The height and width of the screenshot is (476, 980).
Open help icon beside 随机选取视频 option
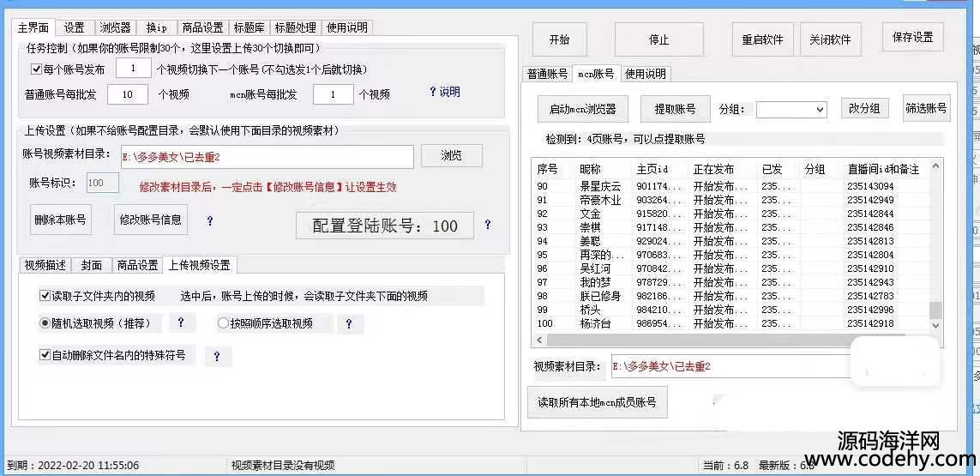click(181, 323)
